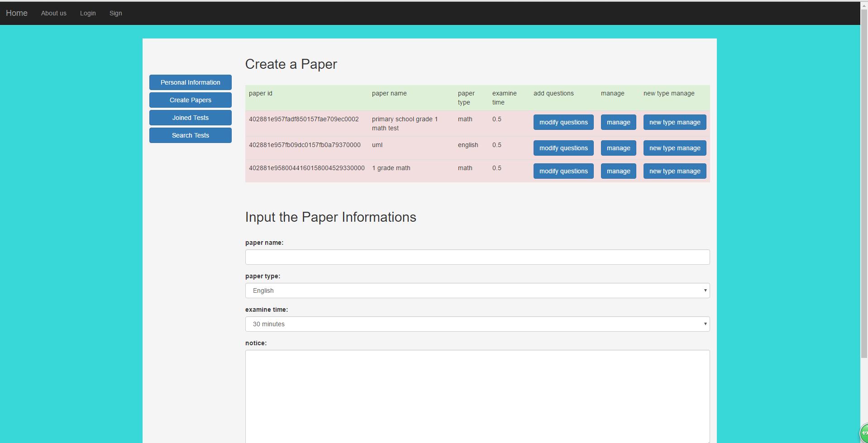Click the 'add questions' column header
This screenshot has height=443, width=868.
coord(553,93)
